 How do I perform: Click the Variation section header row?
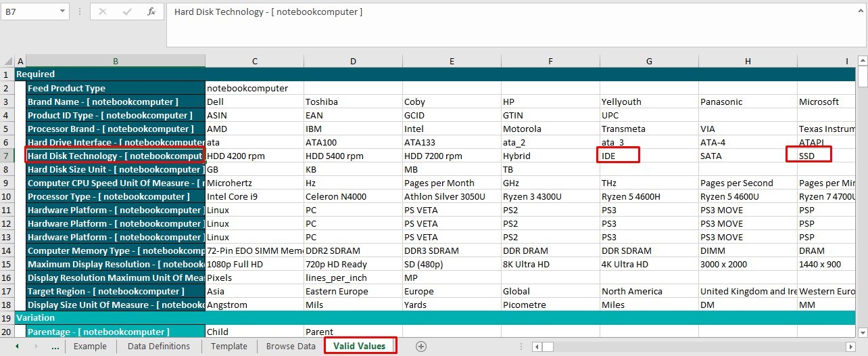pyautogui.click(x=436, y=318)
